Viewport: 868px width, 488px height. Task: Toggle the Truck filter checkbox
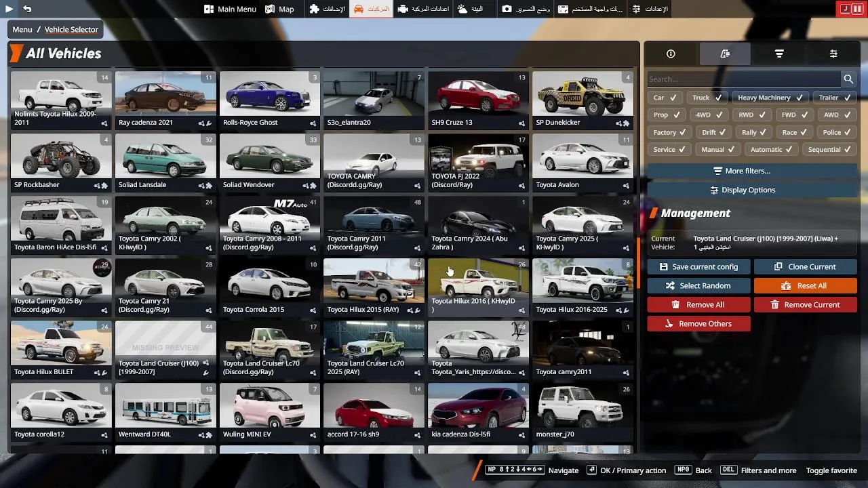(707, 98)
